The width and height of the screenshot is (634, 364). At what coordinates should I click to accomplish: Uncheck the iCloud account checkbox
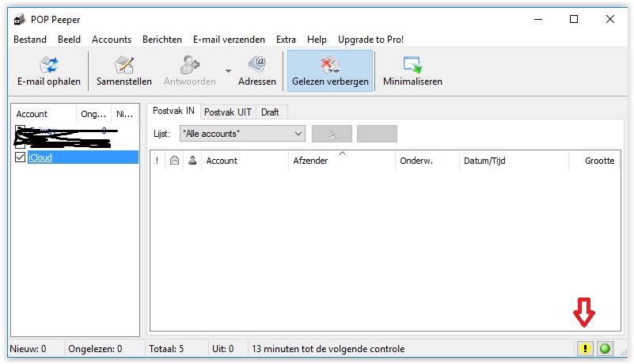coord(21,157)
